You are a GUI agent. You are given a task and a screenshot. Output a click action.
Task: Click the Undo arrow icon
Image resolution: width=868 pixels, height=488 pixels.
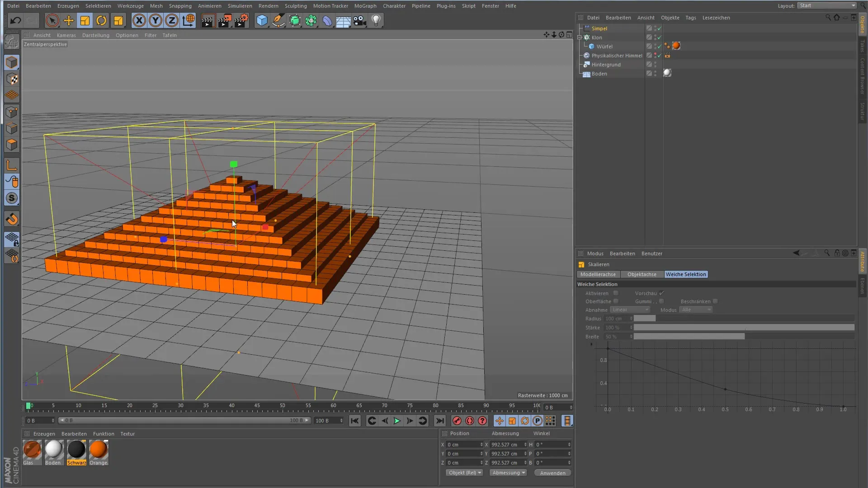[x=15, y=20]
